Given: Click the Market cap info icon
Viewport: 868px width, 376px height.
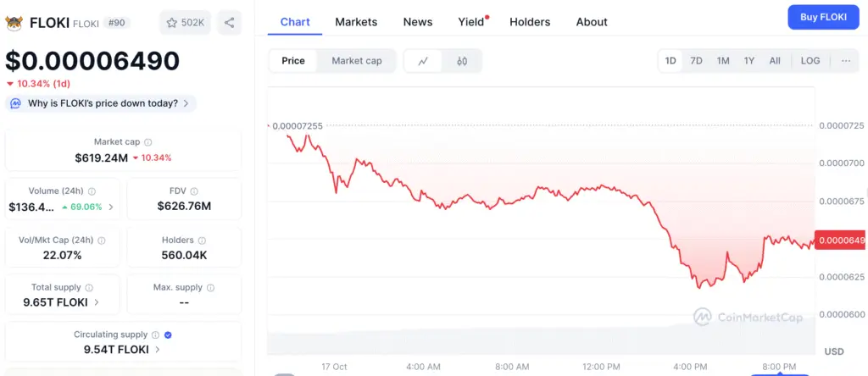Looking at the screenshot, I should 148,142.
